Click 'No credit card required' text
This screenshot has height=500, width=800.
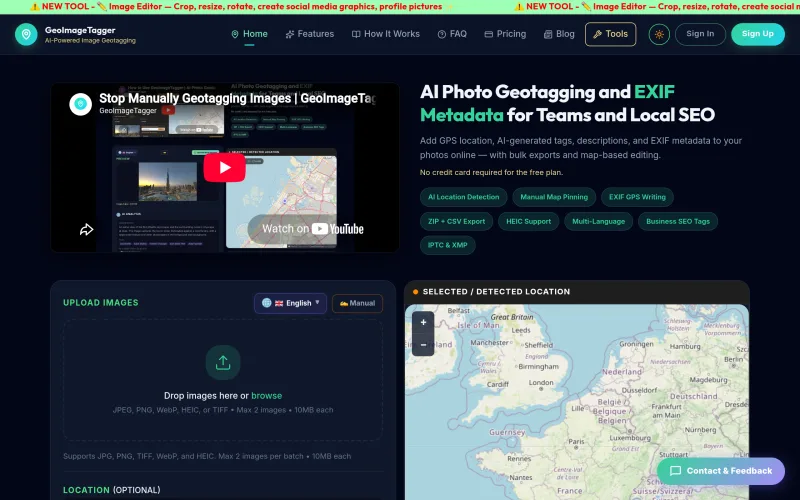(491, 172)
